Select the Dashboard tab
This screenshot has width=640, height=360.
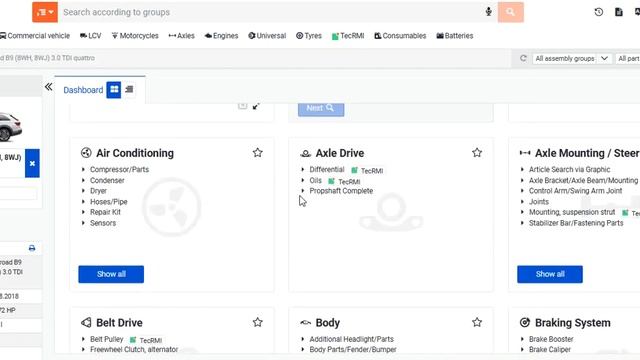(83, 90)
